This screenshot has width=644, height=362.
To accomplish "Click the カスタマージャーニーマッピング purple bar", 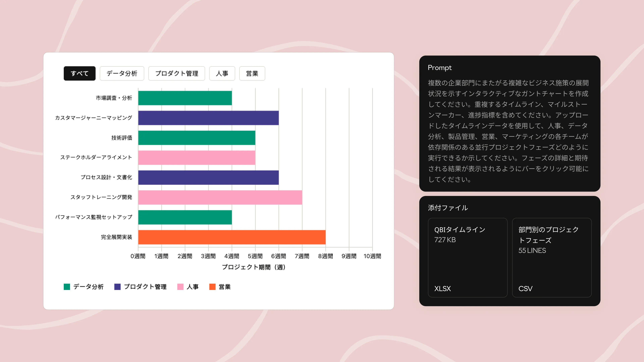I will 208,118.
